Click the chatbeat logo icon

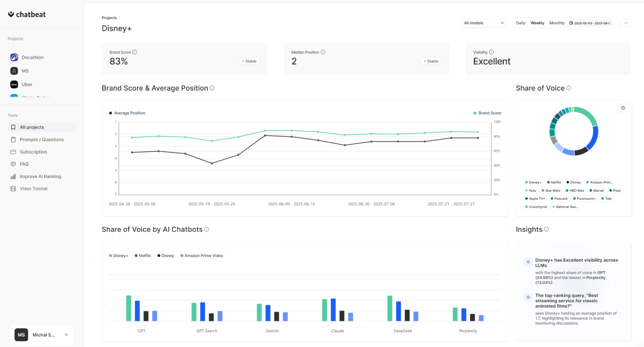pyautogui.click(x=11, y=14)
